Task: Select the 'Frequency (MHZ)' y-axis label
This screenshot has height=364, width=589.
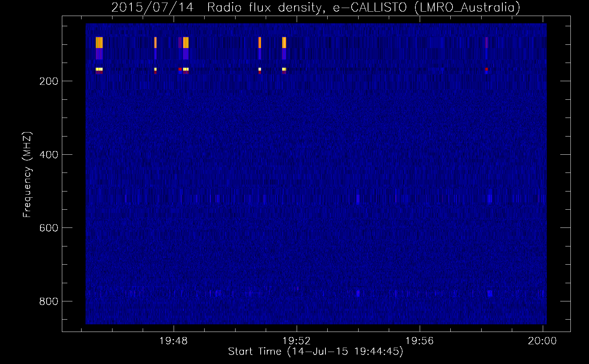Action: coord(27,174)
